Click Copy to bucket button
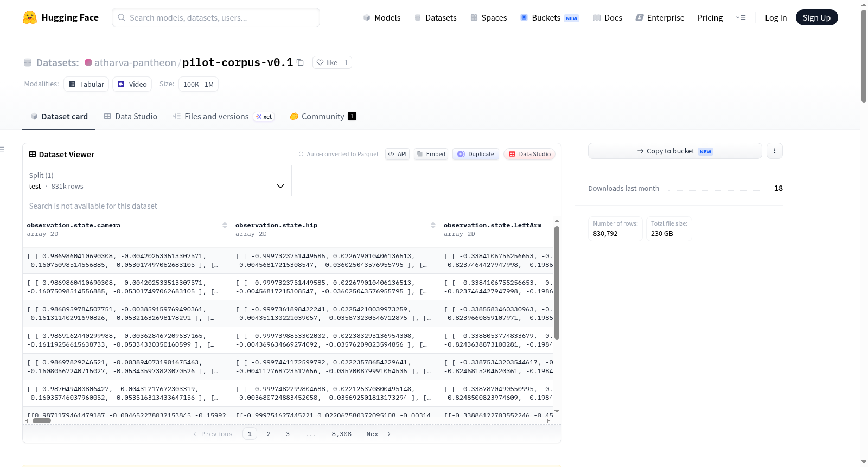 [675, 151]
